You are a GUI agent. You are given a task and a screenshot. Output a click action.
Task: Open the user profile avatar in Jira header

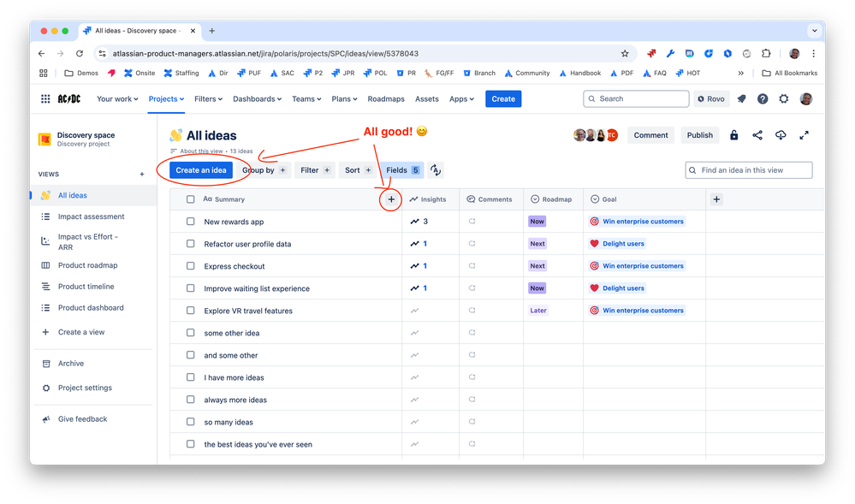806,98
